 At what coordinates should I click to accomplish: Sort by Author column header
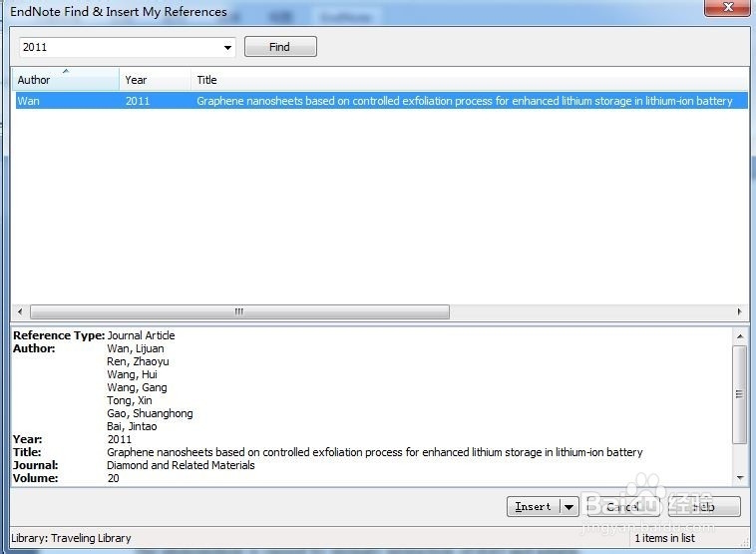click(x=66, y=80)
